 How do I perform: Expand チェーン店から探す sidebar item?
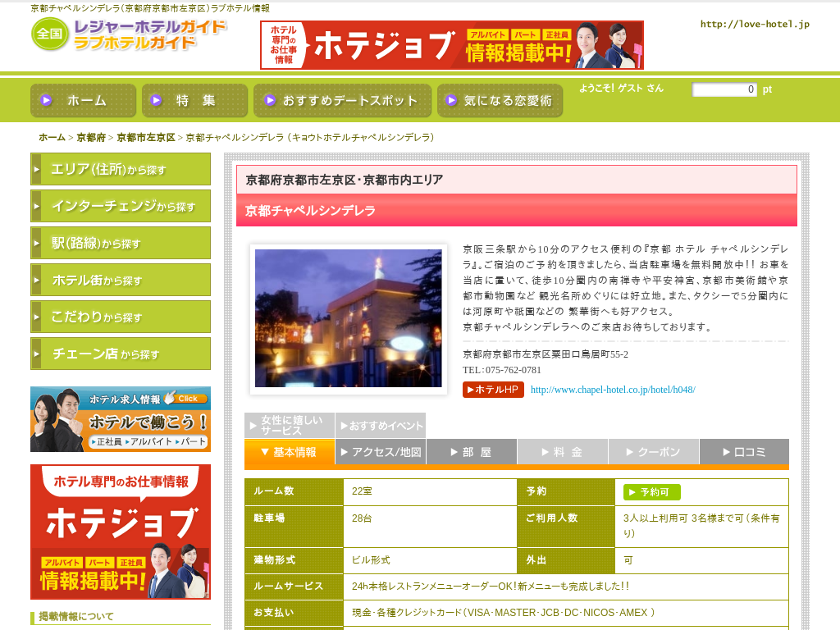(x=121, y=354)
